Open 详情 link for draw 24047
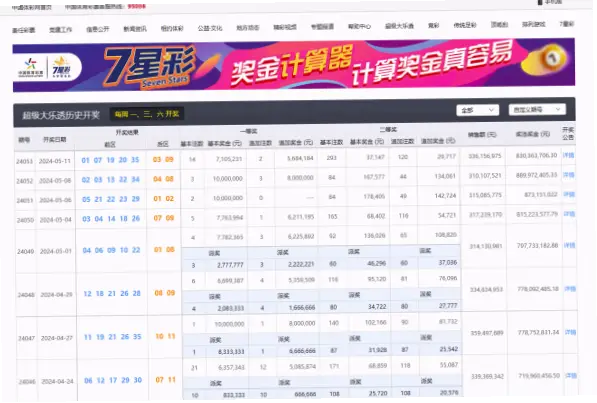 coord(571,333)
